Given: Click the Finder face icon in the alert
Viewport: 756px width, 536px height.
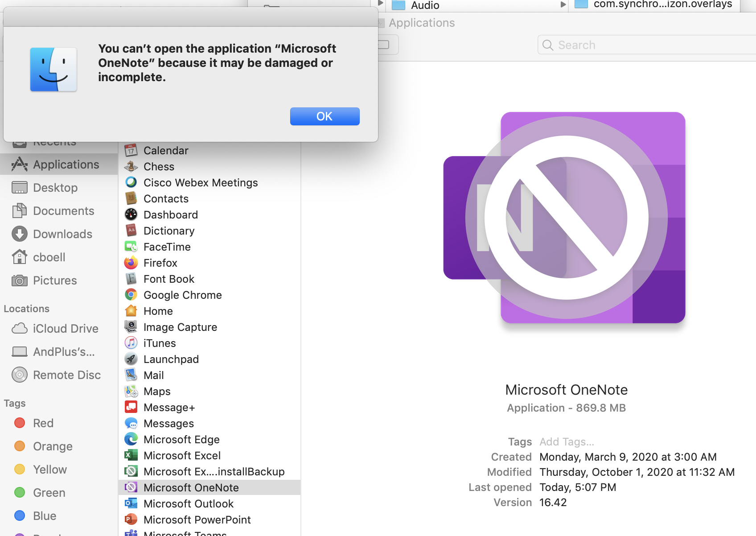Looking at the screenshot, I should pos(53,70).
